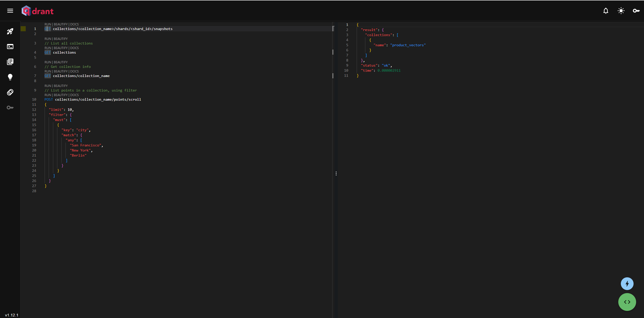Click the Qdrant logo
The height and width of the screenshot is (318, 644).
point(37,11)
